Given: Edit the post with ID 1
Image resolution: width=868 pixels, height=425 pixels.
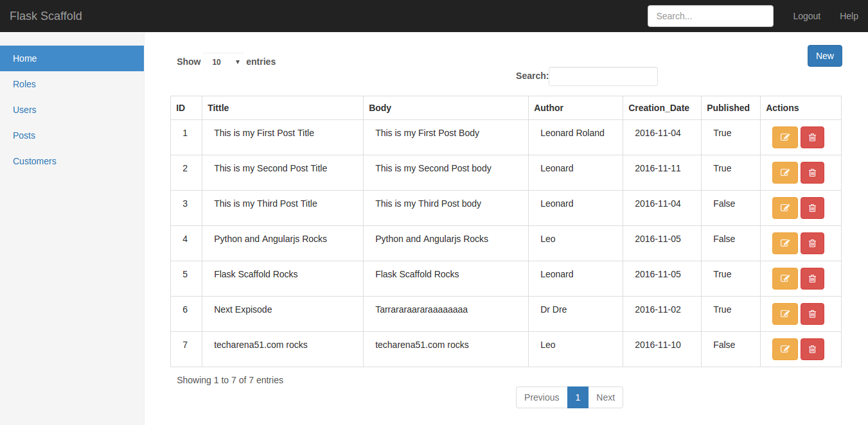Looking at the screenshot, I should 784,137.
